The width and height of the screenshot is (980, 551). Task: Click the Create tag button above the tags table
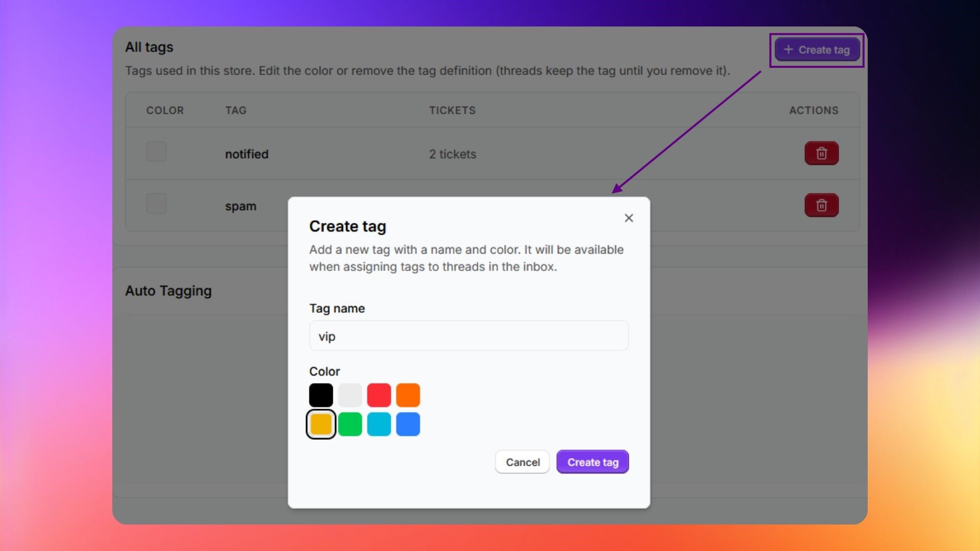(x=817, y=49)
